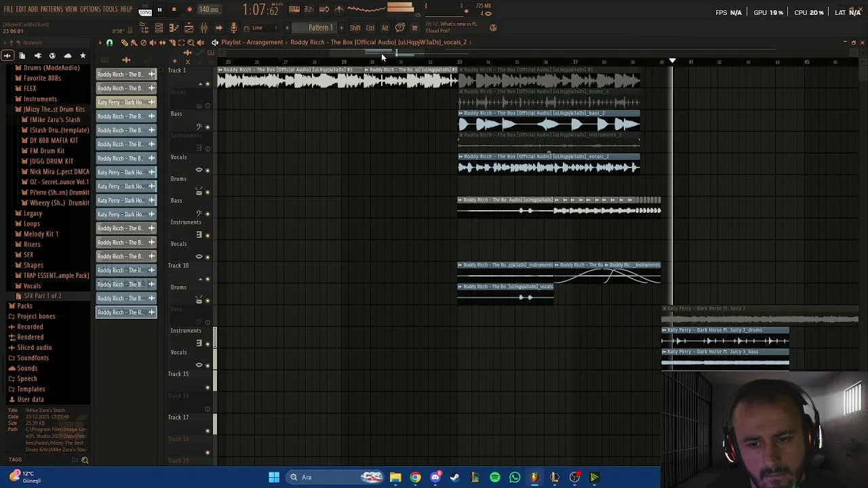Open the Soundfonts browser section
This screenshot has width=868, height=488.
pyautogui.click(x=33, y=358)
